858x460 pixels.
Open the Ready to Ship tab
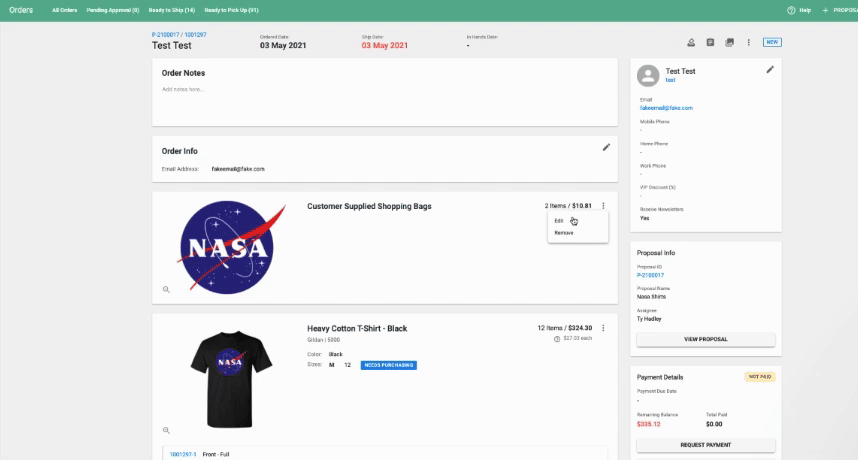click(171, 10)
